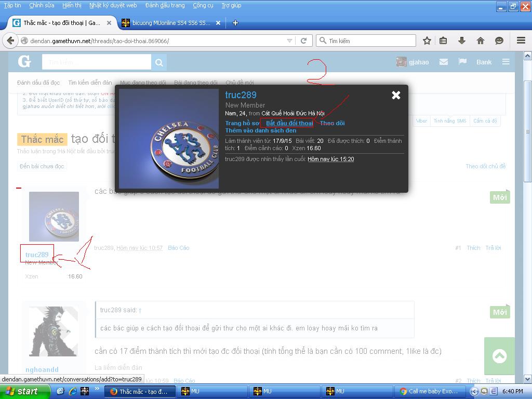
Task: Close the 'bicuong MUonline' tab
Action: [x=218, y=23]
